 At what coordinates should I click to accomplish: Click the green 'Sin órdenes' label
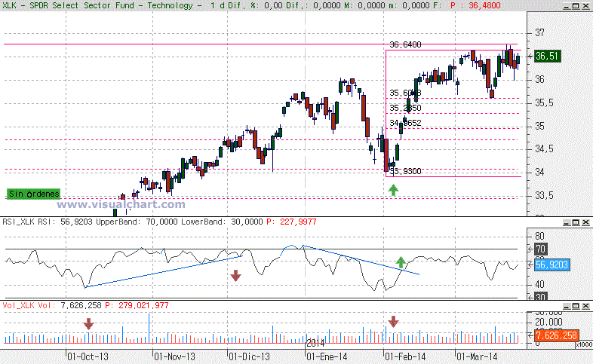(34, 194)
